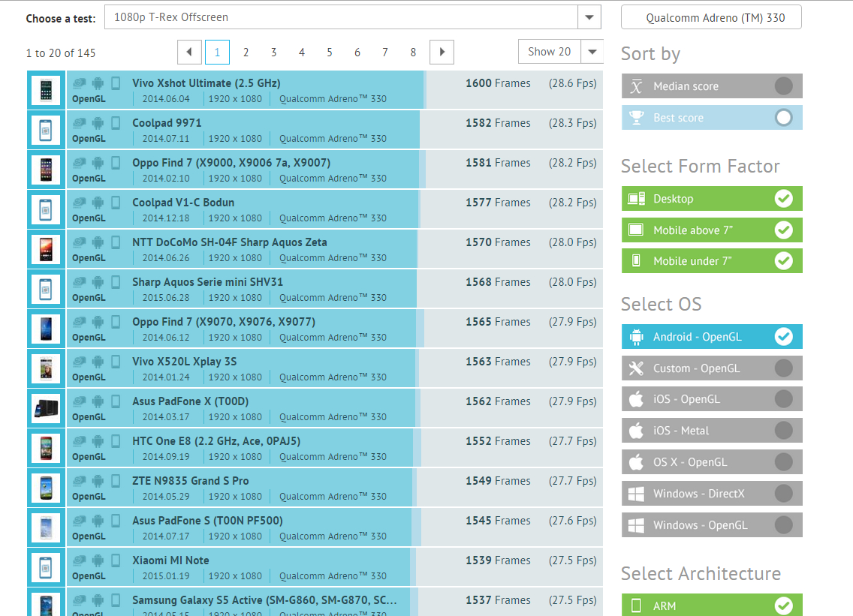
Task: Open the Coolpad V1-C Bodun result
Action: [183, 203]
